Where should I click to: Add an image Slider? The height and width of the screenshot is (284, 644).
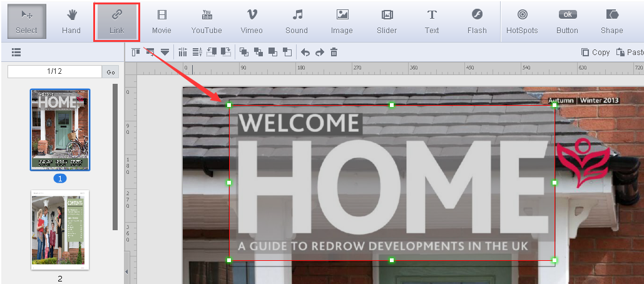[x=387, y=21]
